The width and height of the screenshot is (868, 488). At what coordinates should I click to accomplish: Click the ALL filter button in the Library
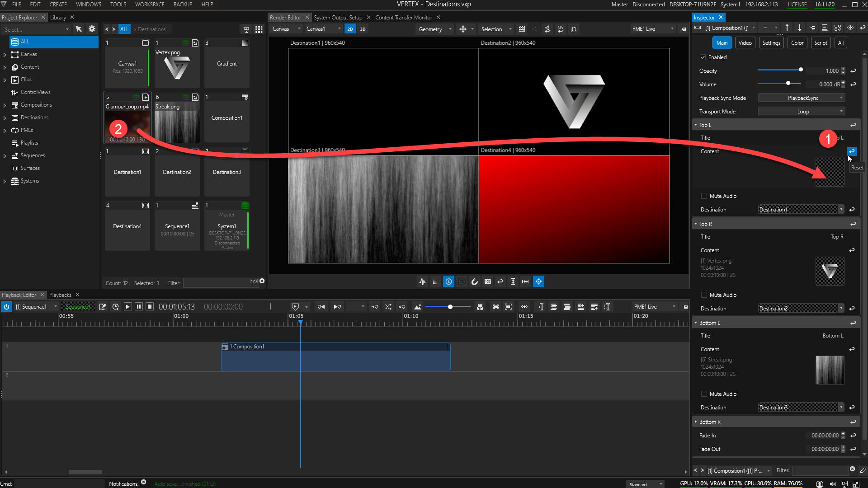point(124,28)
